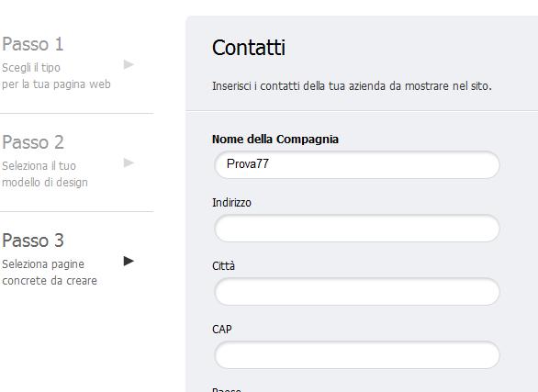Click the Città field label
Image resolution: width=538 pixels, height=392 pixels.
point(223,266)
